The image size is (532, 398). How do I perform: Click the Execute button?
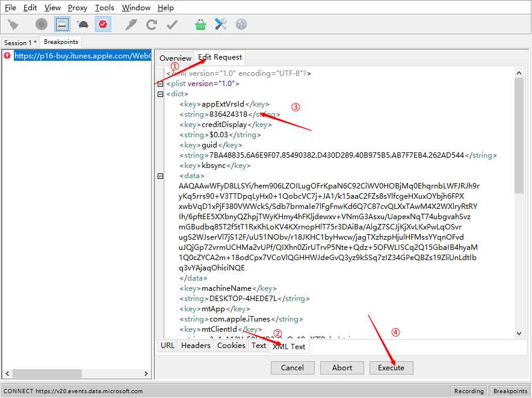pos(391,368)
